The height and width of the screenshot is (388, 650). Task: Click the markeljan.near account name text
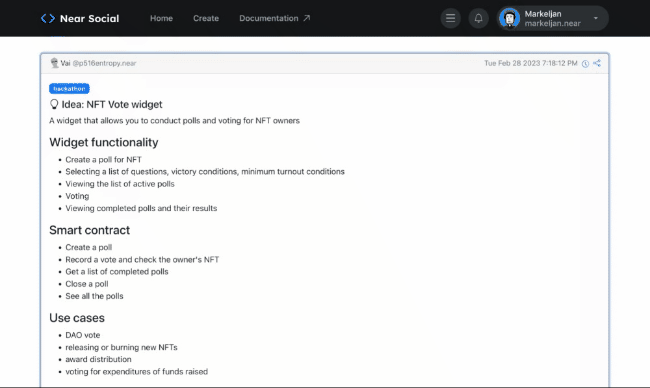[552, 24]
